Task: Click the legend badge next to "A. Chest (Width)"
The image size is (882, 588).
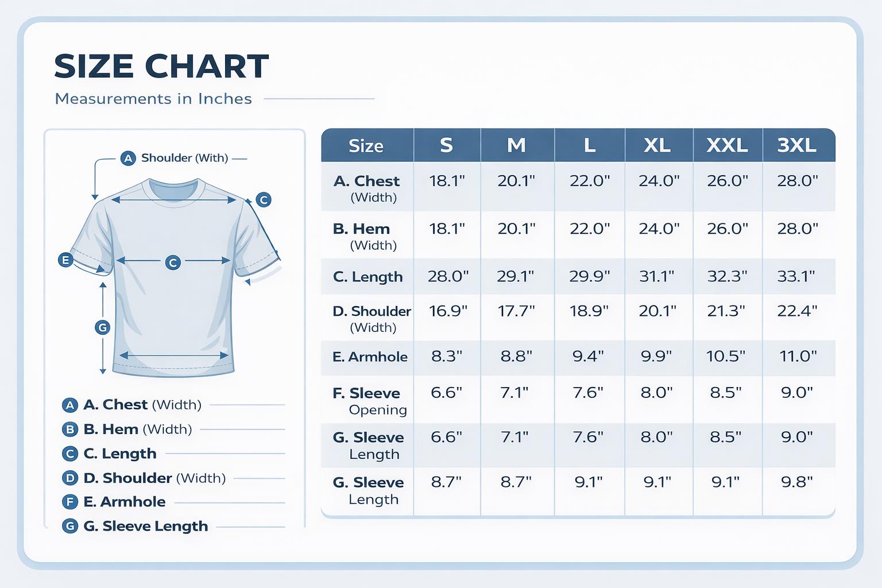Action: tap(69, 405)
